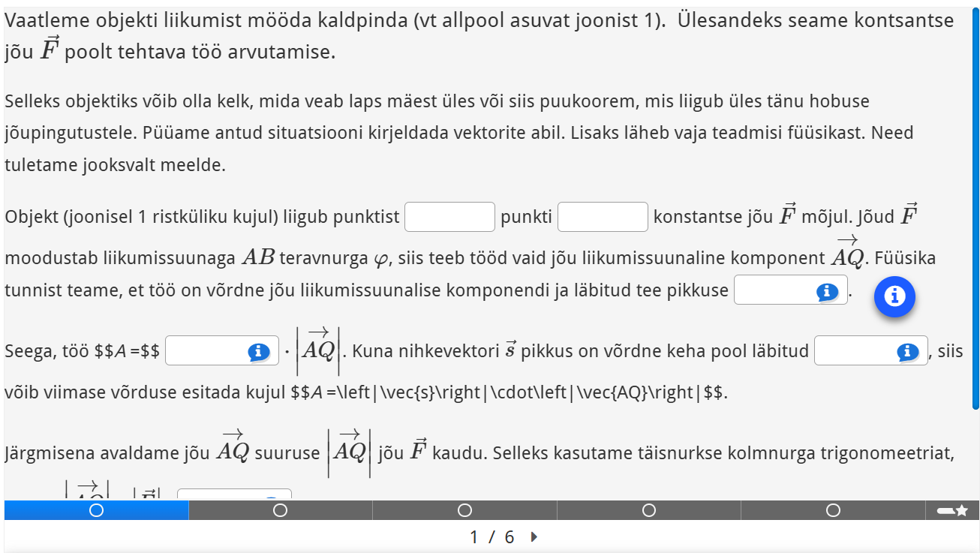This screenshot has width=980, height=553.
Task: Click the blank field after 'liigub punktist'
Action: click(449, 217)
